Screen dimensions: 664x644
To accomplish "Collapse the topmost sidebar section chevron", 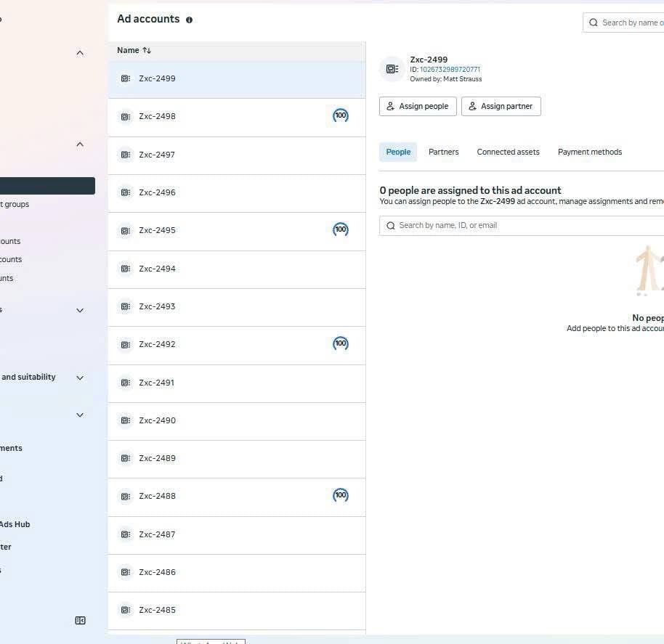I will tap(80, 53).
